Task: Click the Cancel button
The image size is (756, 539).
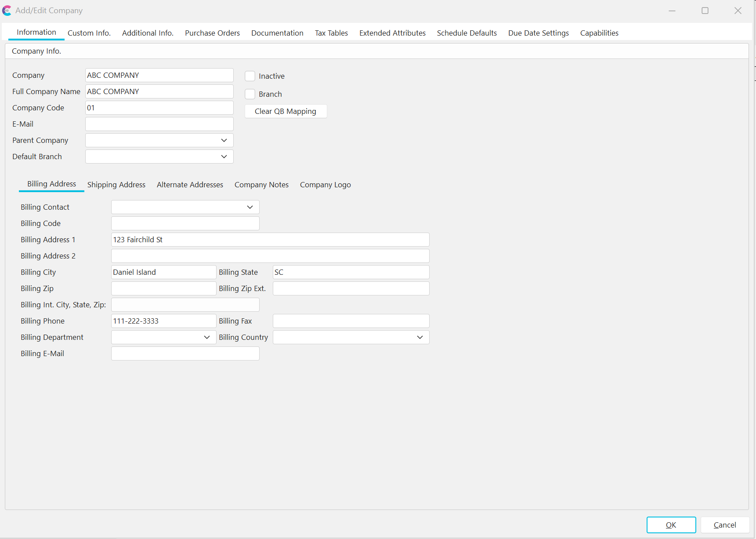Action: pos(724,525)
